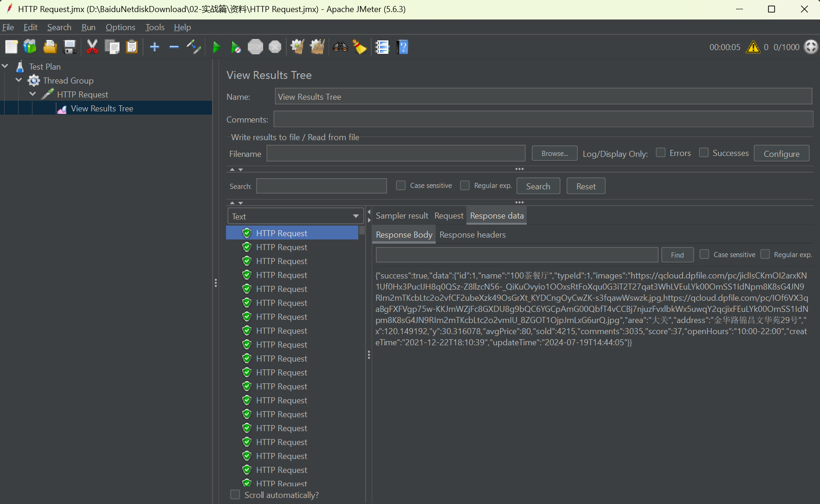
Task: Select the first HTTP Request result
Action: [292, 233]
